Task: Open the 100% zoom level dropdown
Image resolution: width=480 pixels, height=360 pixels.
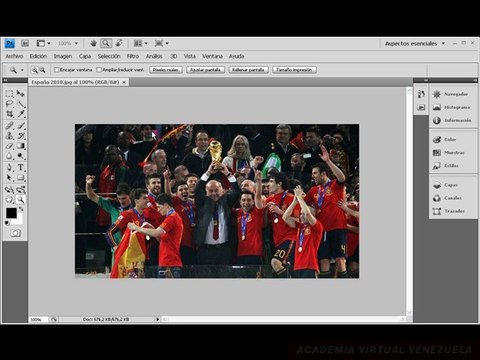Action: point(68,43)
